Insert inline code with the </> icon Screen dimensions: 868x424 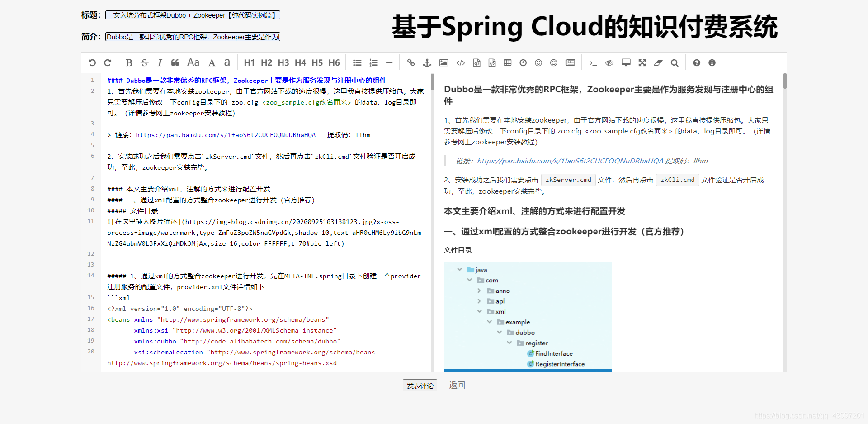461,63
